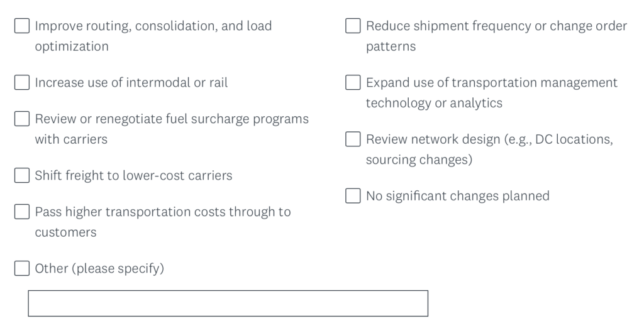Select the 'Shift freight to lower-cost carriers' checkbox

22,175
